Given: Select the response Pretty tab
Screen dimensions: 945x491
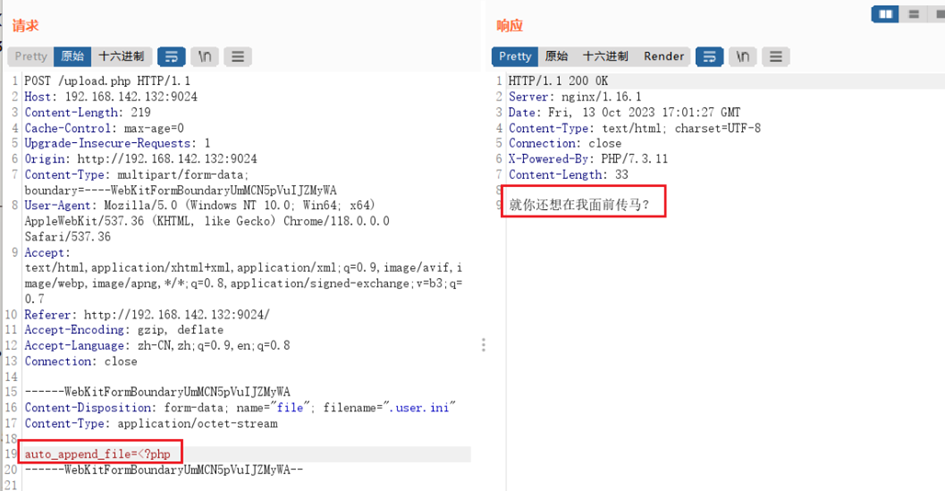Looking at the screenshot, I should (x=515, y=57).
